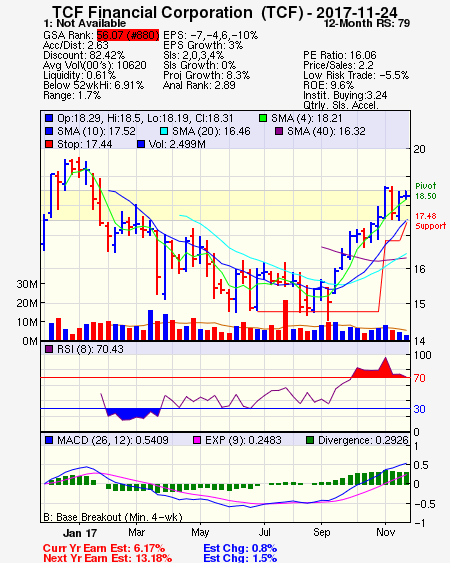Click the red GSA Rank value 56.07 (#880)
This screenshot has height=563, width=450.
pos(128,35)
